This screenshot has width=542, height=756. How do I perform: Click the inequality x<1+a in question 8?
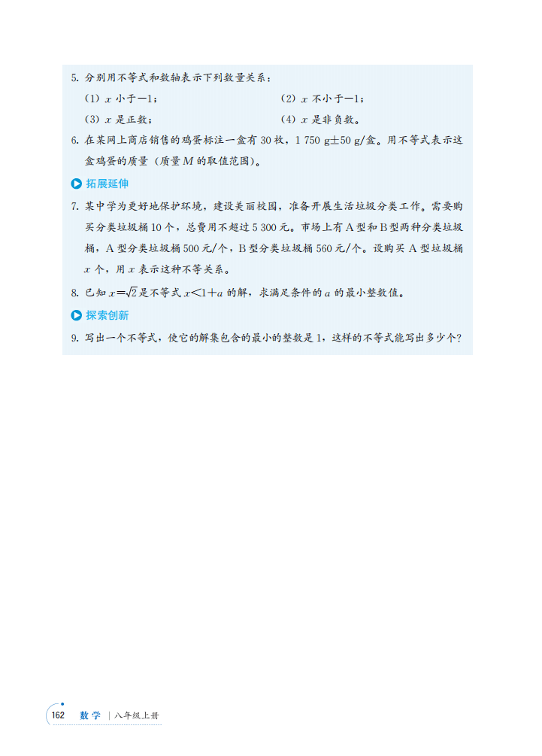pyautogui.click(x=203, y=293)
